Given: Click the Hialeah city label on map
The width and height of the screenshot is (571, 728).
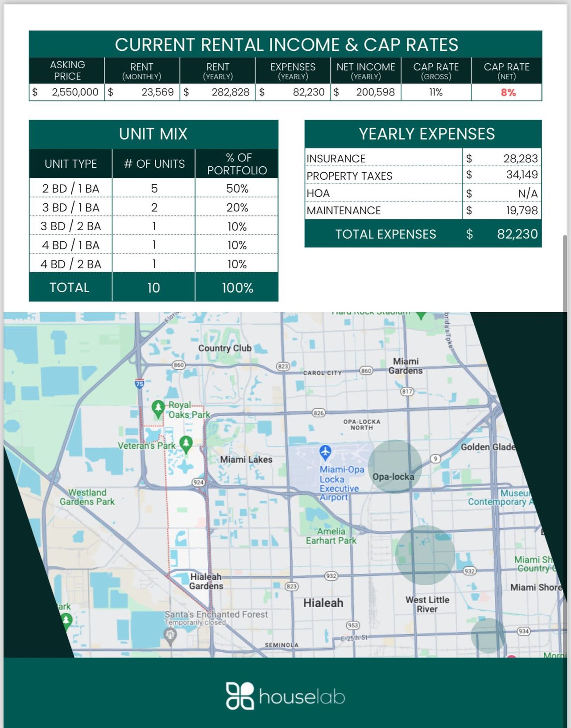Looking at the screenshot, I should (323, 603).
